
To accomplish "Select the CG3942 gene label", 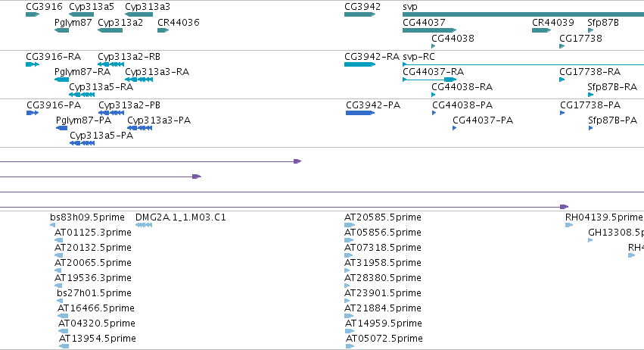I will pyautogui.click(x=362, y=7).
